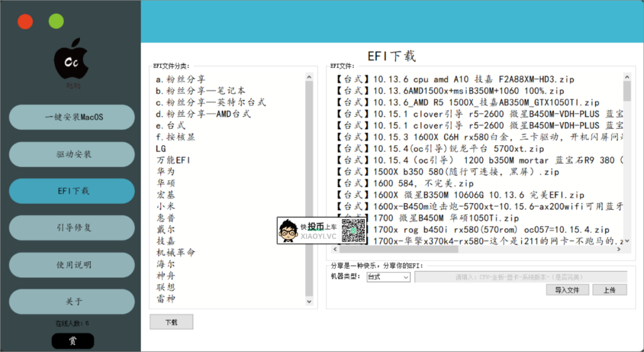Click the red circle window button
The image size is (644, 352).
tap(26, 21)
